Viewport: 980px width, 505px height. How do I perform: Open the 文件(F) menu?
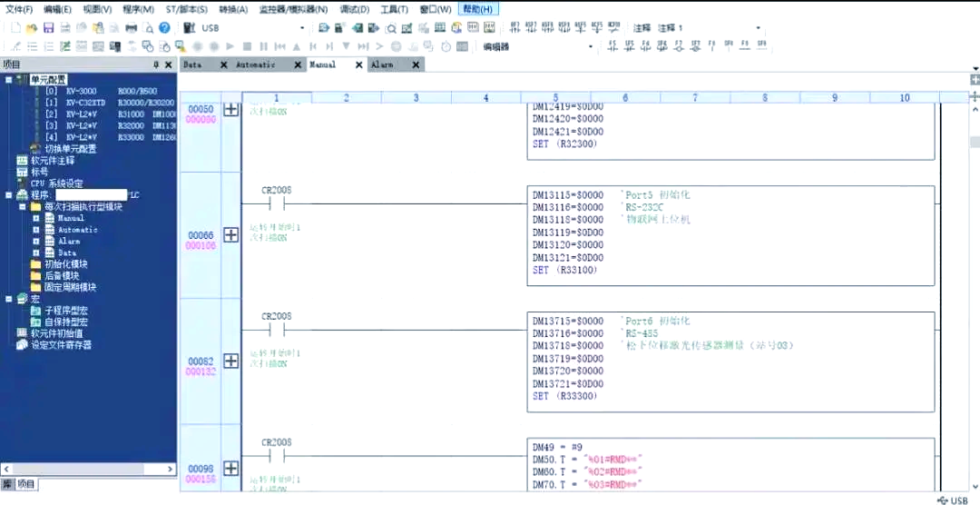tap(19, 9)
